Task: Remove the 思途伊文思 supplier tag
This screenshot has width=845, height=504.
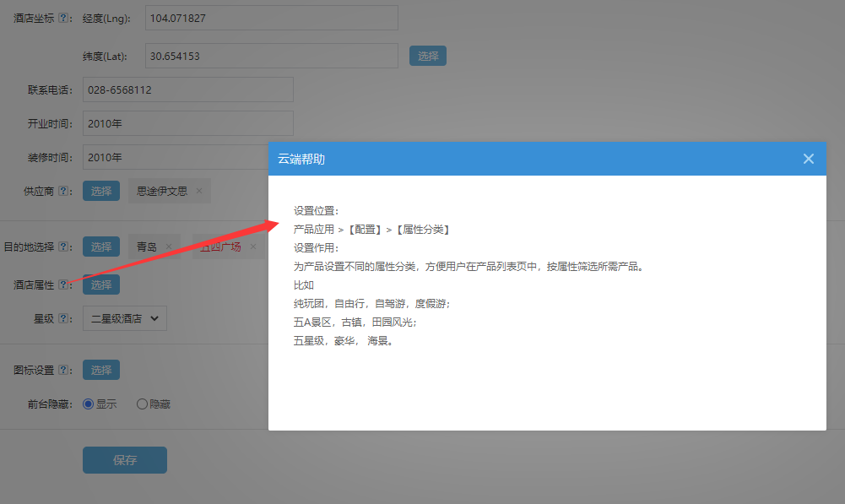Action: (199, 191)
